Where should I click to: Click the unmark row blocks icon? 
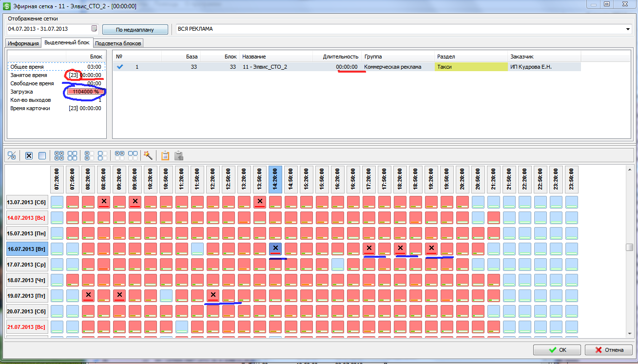point(133,155)
